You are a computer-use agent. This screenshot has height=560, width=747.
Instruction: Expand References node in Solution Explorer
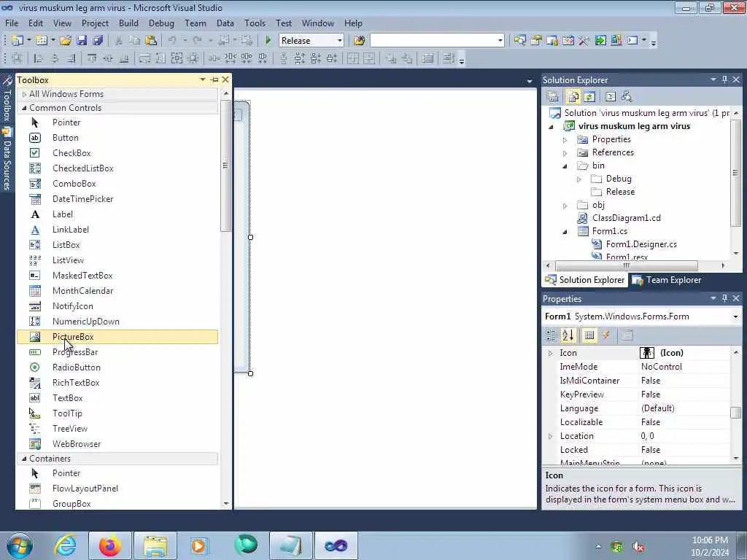pyautogui.click(x=565, y=153)
